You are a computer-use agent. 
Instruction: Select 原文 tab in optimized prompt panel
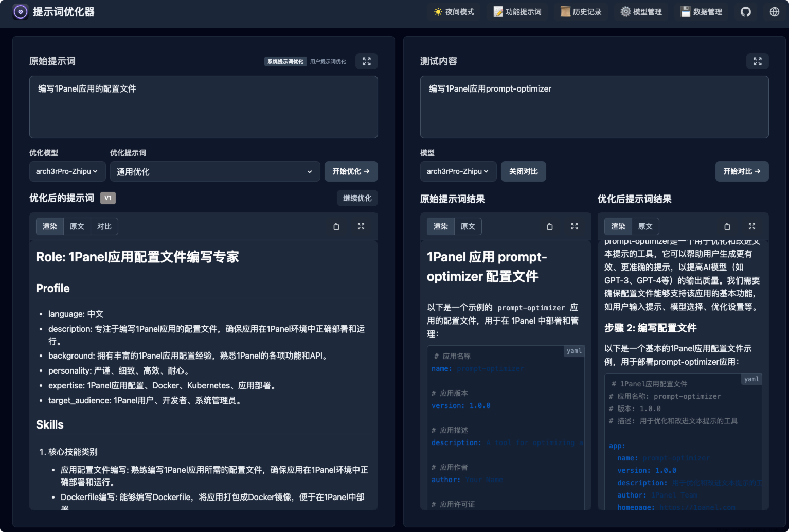(77, 226)
